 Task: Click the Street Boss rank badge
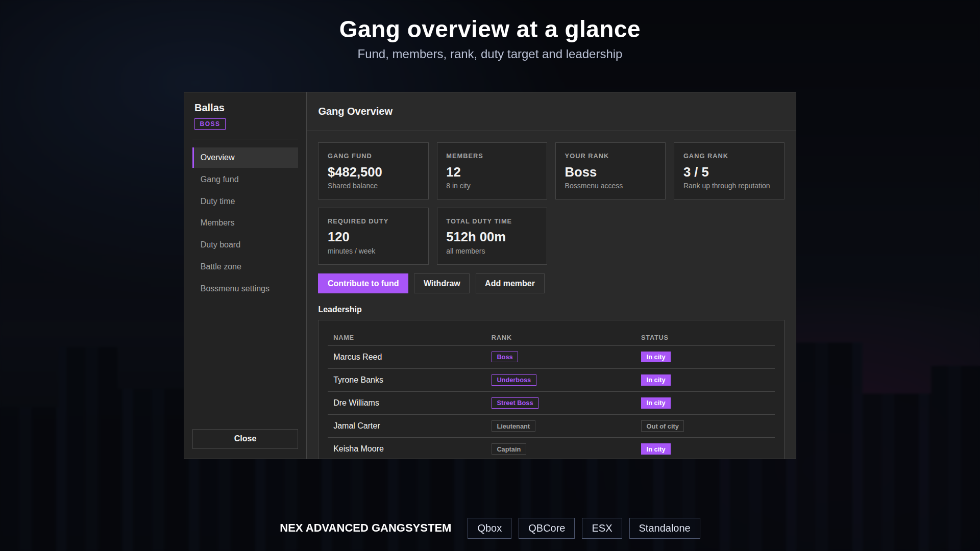(515, 403)
